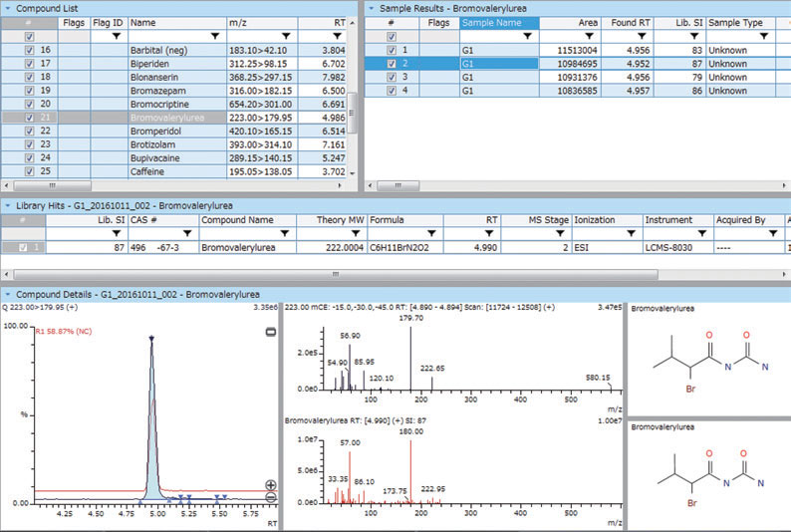The width and height of the screenshot is (791, 532).
Task: Open the Found RT column filter
Action: pos(642,36)
